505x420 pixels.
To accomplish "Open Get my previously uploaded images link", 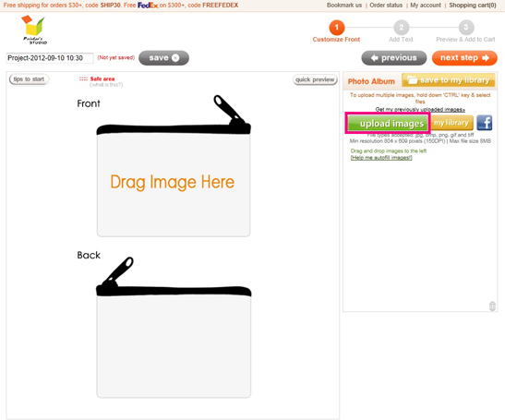I will point(420,110).
